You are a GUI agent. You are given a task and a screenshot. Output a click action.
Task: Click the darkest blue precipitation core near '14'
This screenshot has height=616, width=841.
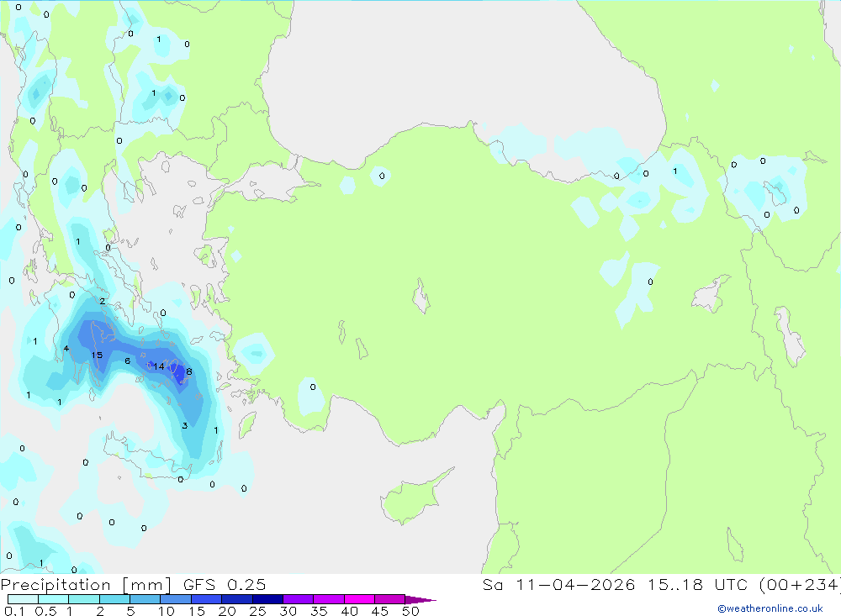[x=178, y=371]
